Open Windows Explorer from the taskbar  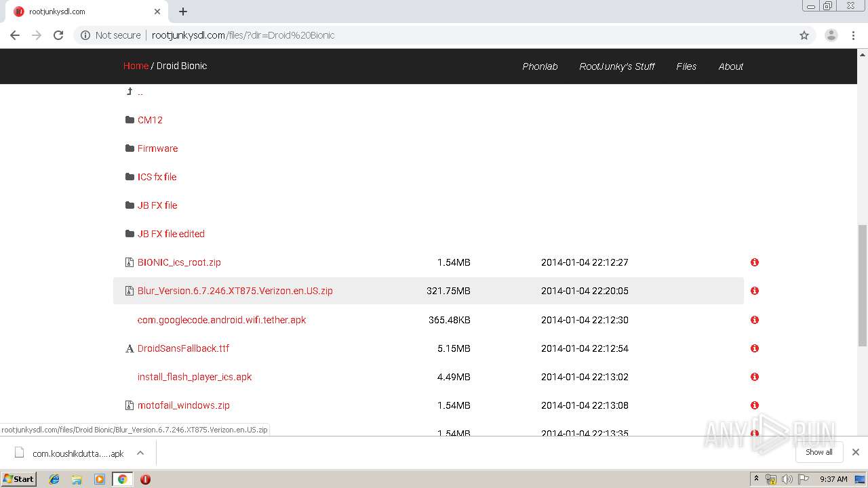click(77, 479)
